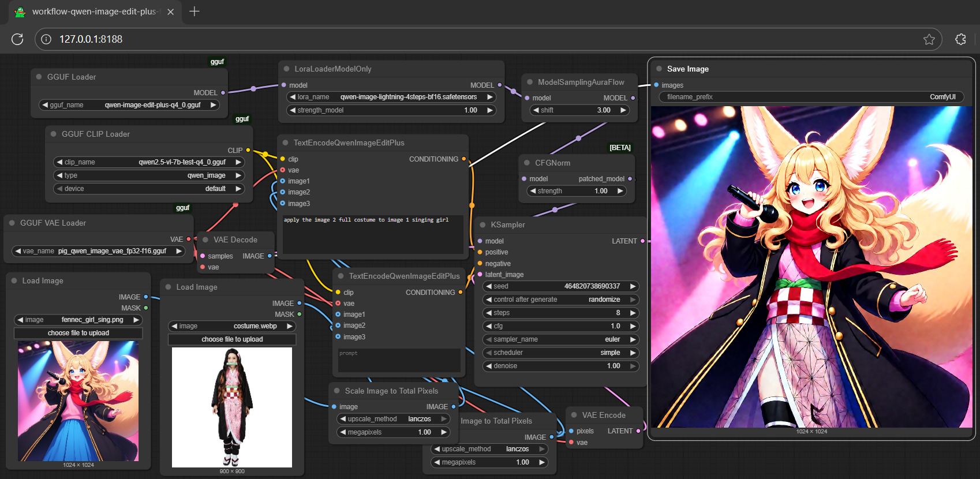This screenshot has height=479, width=980.
Task: Increase CFGNorm strength with right arrow
Action: coord(620,191)
